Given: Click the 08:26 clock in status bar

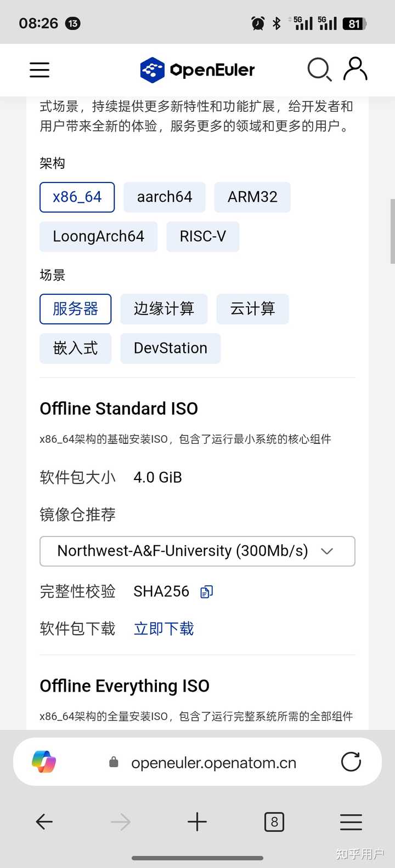Looking at the screenshot, I should tap(38, 24).
